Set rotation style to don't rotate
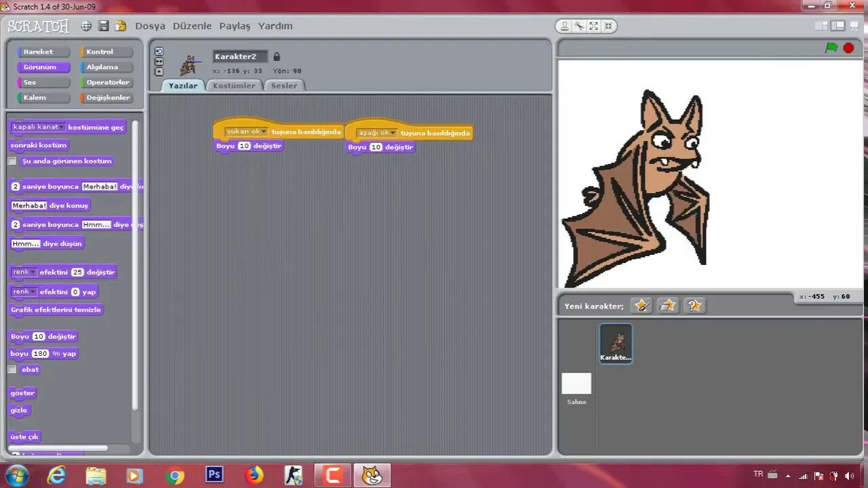868x488 pixels. pyautogui.click(x=159, y=71)
